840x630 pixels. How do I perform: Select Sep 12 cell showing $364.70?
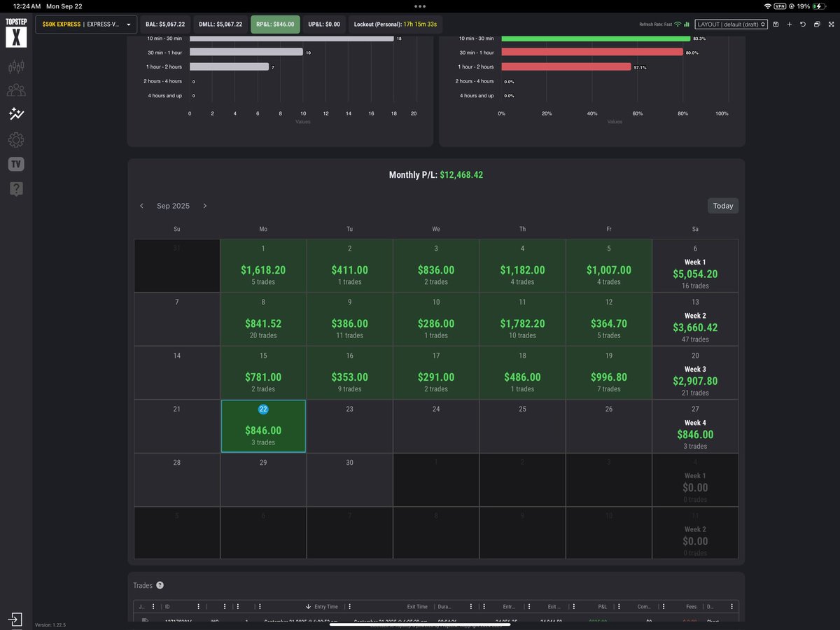[x=609, y=319]
